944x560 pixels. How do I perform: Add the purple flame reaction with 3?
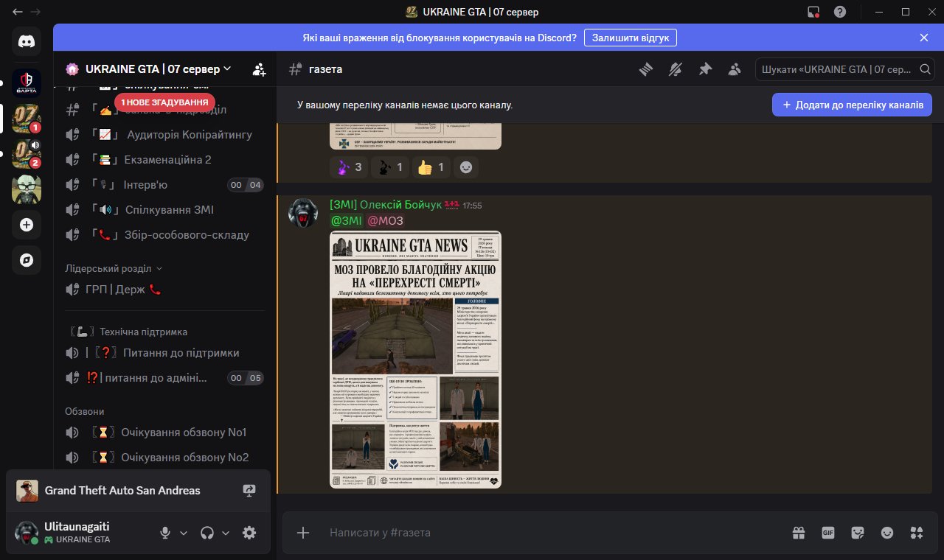[349, 167]
